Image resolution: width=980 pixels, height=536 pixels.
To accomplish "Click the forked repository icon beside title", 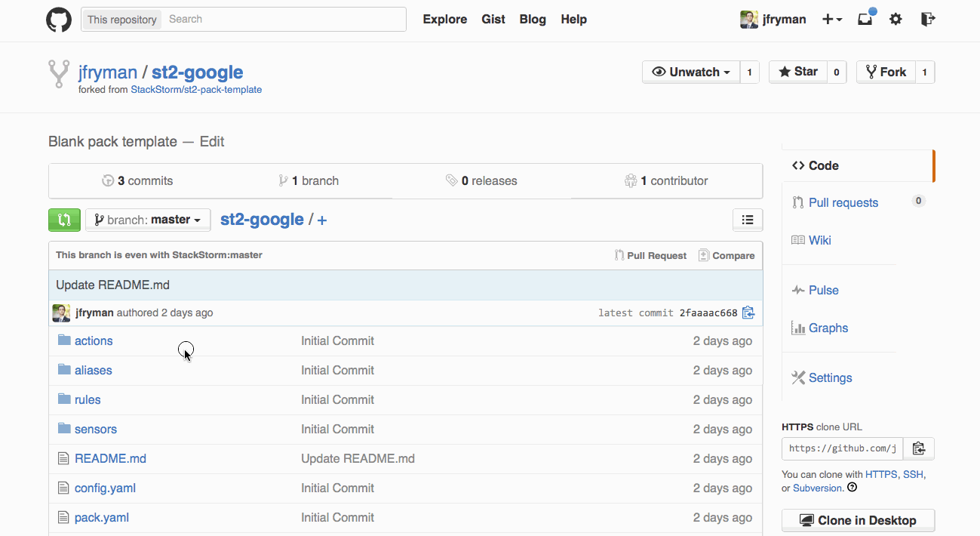I will [59, 74].
